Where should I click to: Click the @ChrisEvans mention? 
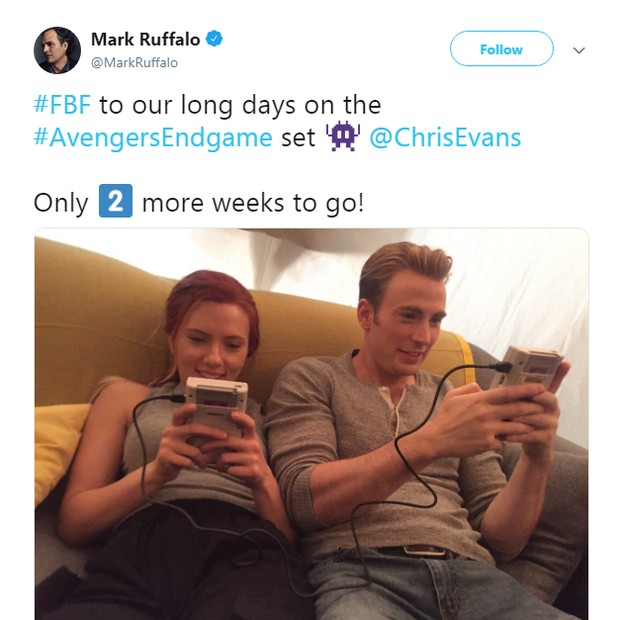coord(445,138)
